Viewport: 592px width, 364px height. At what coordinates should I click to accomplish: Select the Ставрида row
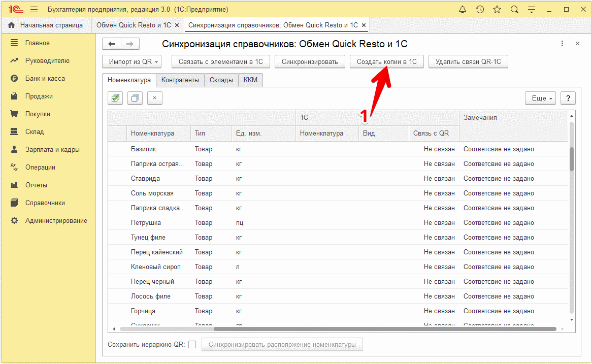tap(338, 179)
